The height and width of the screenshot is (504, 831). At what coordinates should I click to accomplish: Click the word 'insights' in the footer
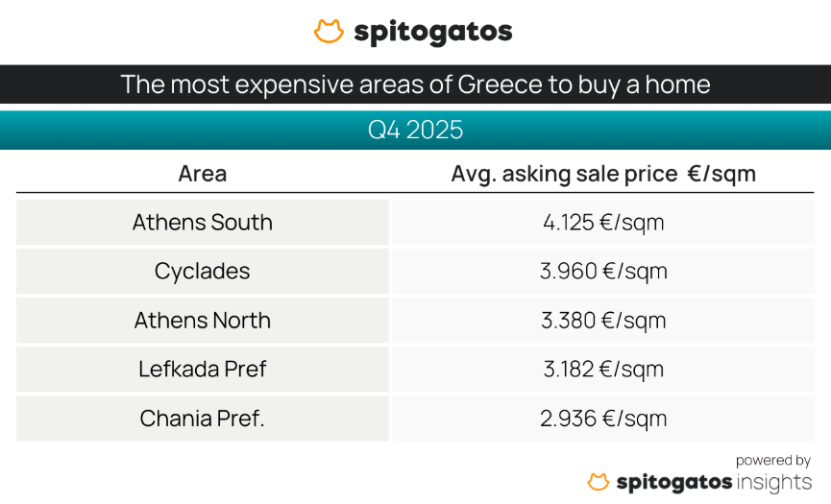[772, 482]
